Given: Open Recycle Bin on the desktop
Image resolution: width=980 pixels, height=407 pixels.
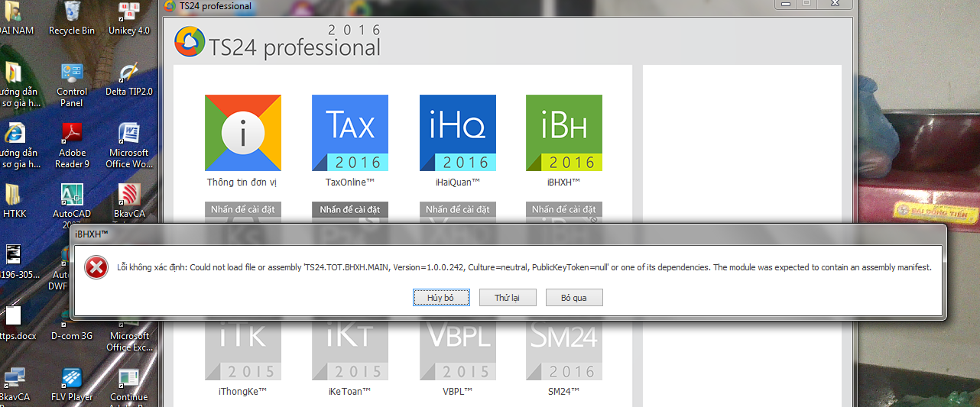Looking at the screenshot, I should (72, 17).
